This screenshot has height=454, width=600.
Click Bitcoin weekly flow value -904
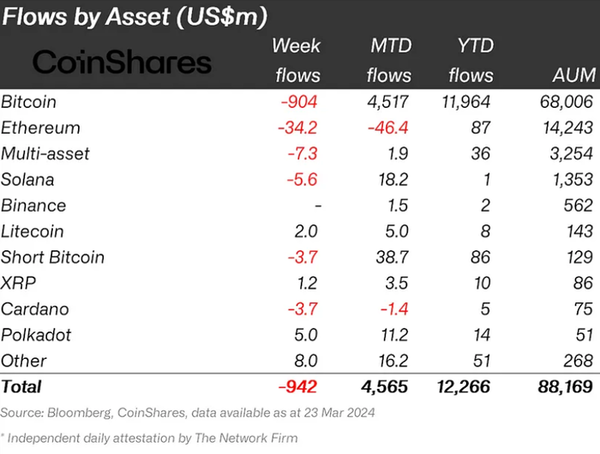[299, 102]
